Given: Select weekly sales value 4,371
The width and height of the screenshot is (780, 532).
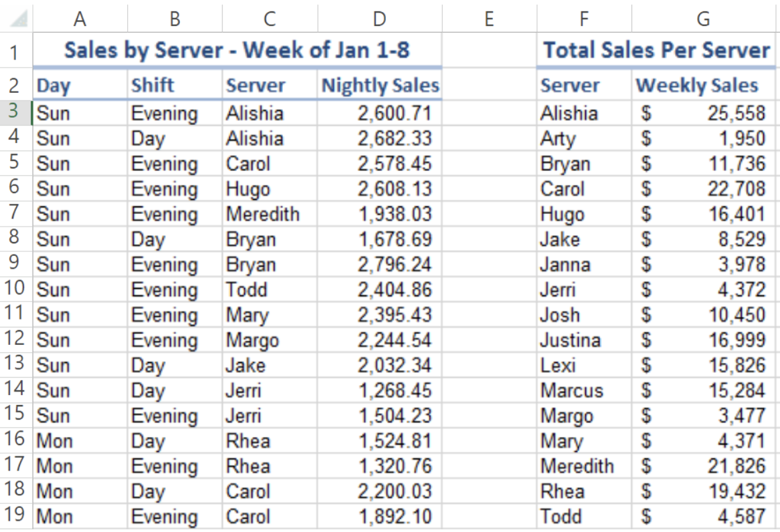Looking at the screenshot, I should (x=703, y=441).
